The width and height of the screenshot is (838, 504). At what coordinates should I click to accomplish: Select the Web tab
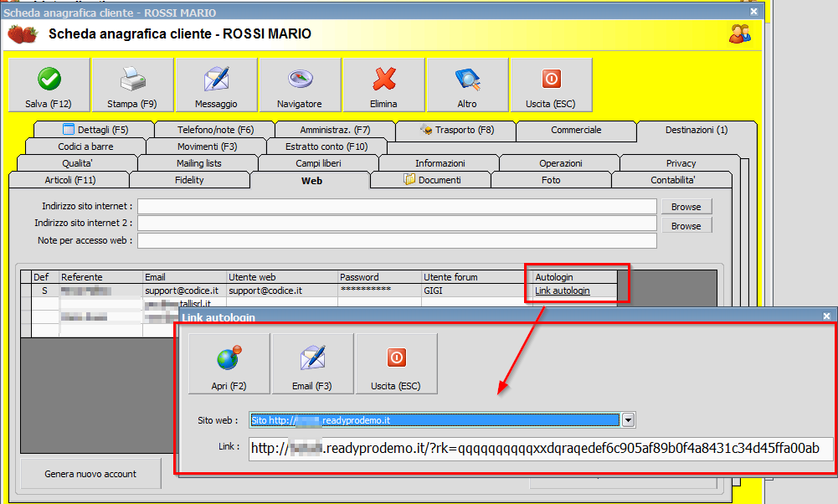click(311, 181)
